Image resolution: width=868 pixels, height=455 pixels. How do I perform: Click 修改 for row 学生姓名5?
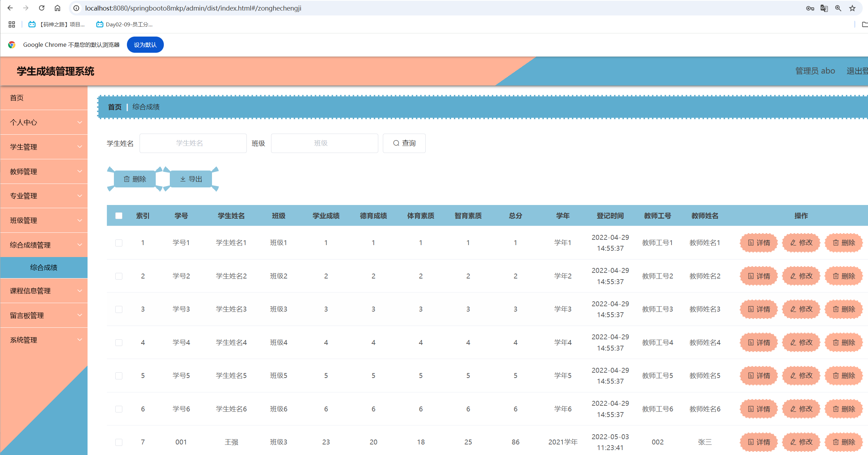801,376
